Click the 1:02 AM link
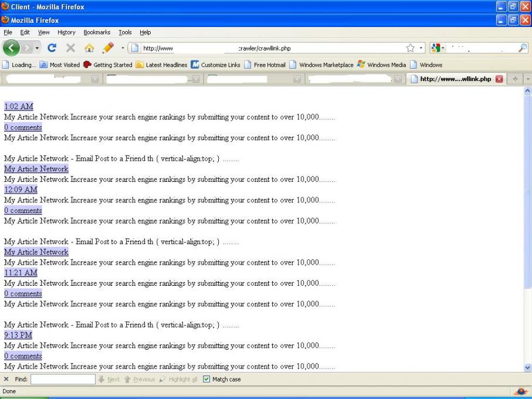This screenshot has width=532, height=399. [x=19, y=107]
